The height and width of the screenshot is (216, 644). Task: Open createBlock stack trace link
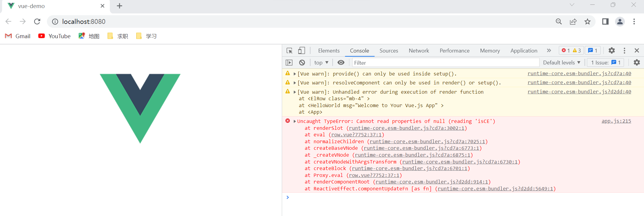tap(410, 168)
